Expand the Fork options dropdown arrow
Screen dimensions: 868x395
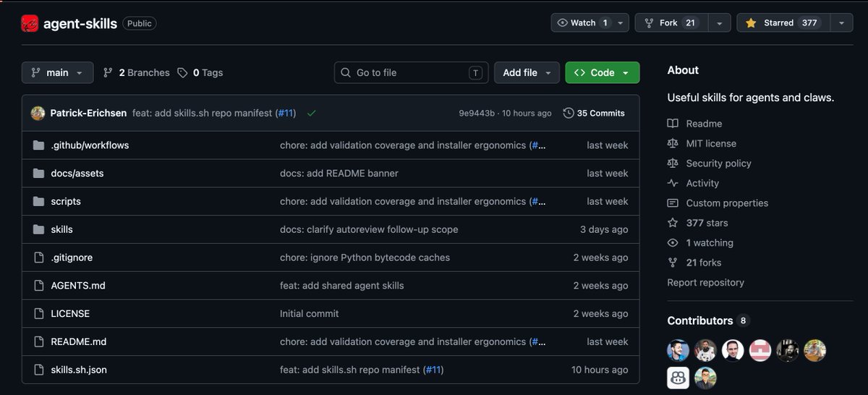click(x=719, y=23)
